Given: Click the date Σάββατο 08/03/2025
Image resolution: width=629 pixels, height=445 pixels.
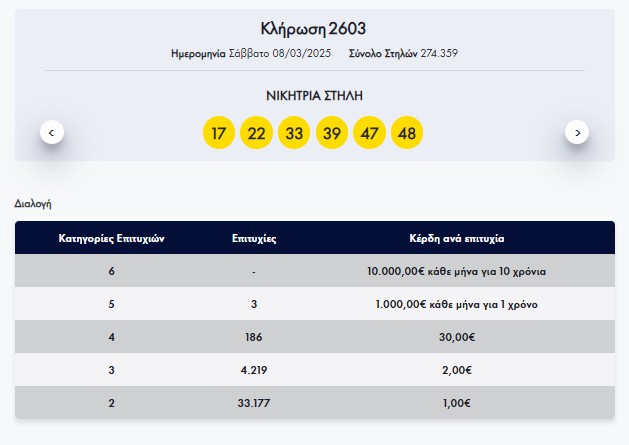Looking at the screenshot, I should 280,53.
